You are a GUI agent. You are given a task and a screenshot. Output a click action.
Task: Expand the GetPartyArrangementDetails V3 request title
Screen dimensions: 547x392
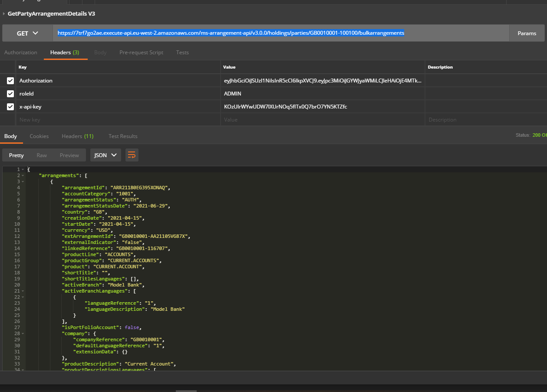coord(4,14)
